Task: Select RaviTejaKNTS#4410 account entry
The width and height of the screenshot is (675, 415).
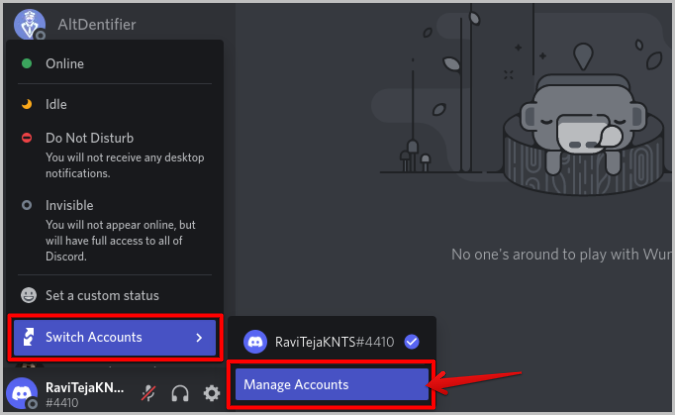Action: coord(331,342)
